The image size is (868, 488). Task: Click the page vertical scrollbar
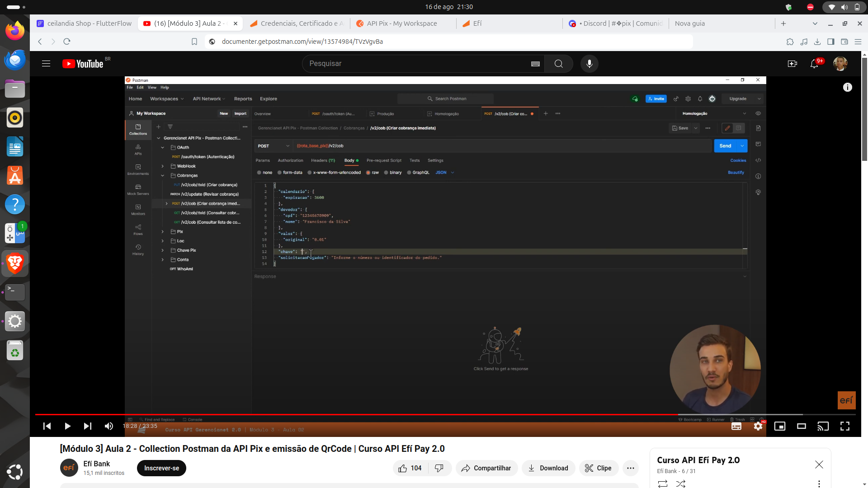tap(864, 108)
